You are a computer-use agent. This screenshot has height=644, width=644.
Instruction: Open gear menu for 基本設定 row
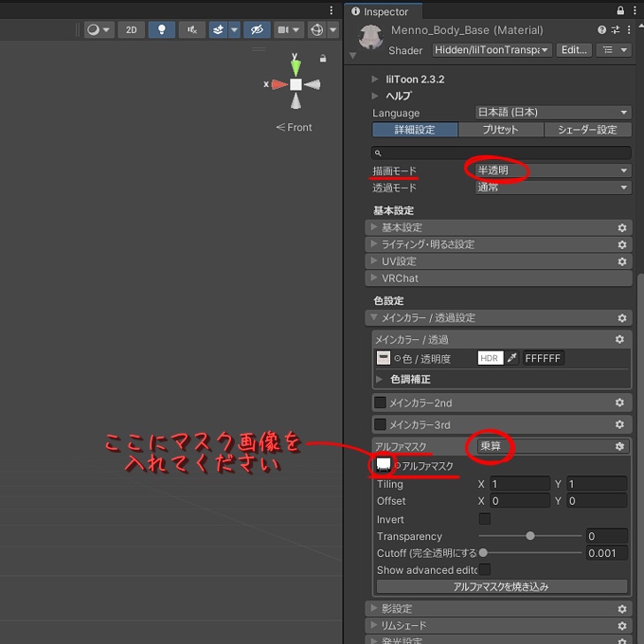click(622, 227)
